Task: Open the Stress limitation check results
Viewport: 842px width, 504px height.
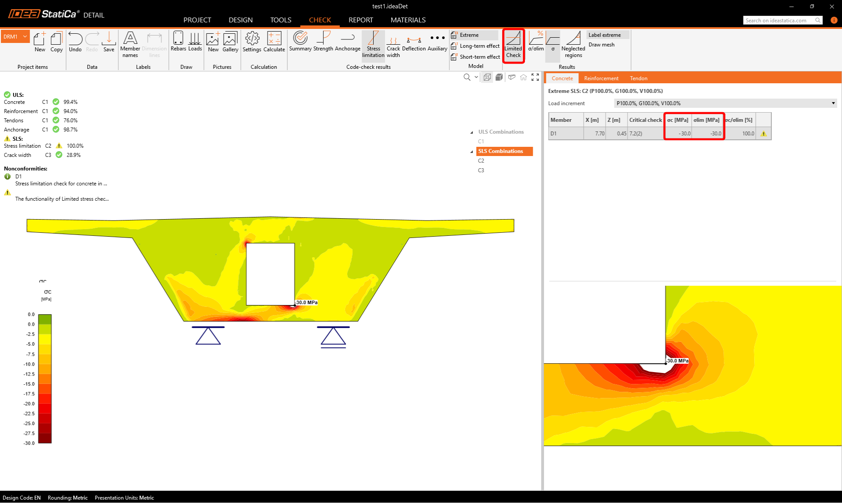Action: pyautogui.click(x=373, y=44)
